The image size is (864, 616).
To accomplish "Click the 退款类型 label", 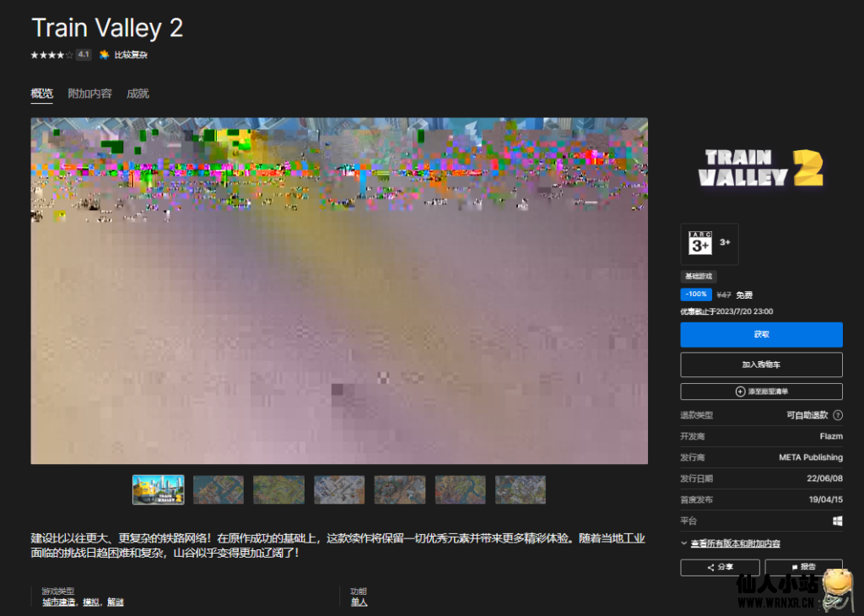I will point(696,415).
